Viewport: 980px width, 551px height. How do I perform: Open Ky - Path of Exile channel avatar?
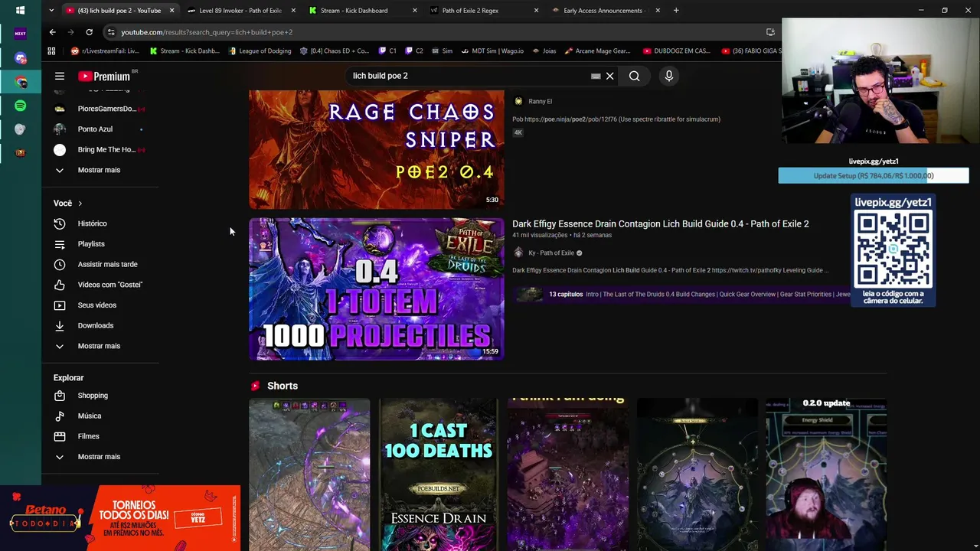coord(518,253)
